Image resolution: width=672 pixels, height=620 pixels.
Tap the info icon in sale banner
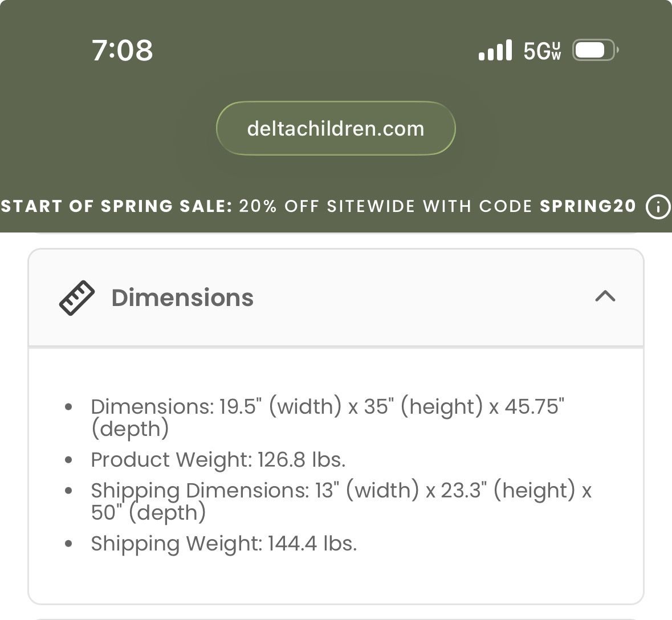pyautogui.click(x=657, y=206)
